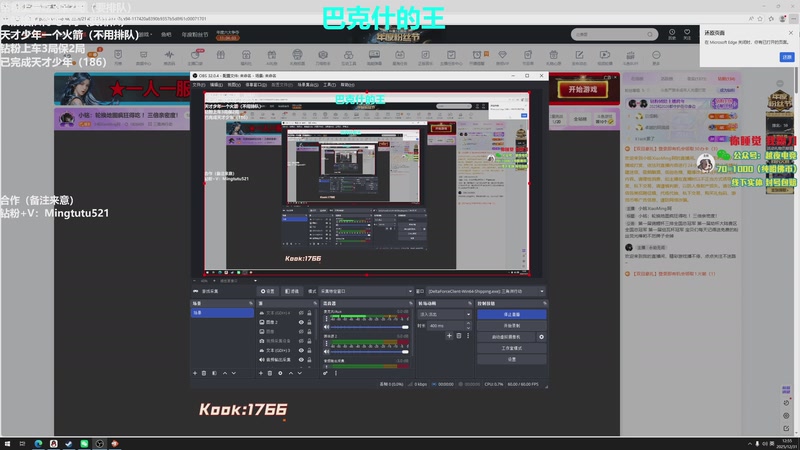The width and height of the screenshot is (800, 450).
Task: Pop out the Scenes dock via its header icon
Action: tap(251, 304)
